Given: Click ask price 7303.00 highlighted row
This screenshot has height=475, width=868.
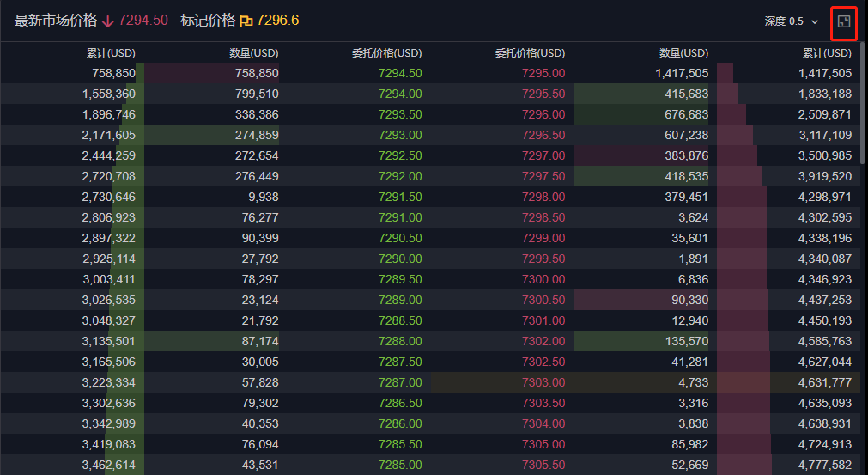Looking at the screenshot, I should click(646, 382).
